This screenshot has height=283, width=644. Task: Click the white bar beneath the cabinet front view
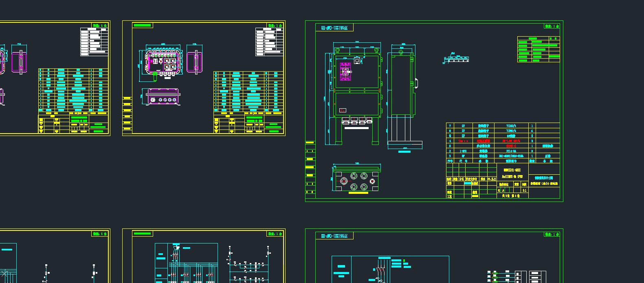(357, 128)
